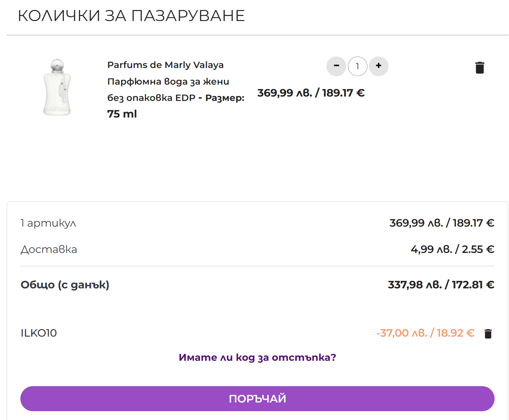This screenshot has width=509, height=420.
Task: Click the quantity field showing 1
Action: tap(358, 66)
